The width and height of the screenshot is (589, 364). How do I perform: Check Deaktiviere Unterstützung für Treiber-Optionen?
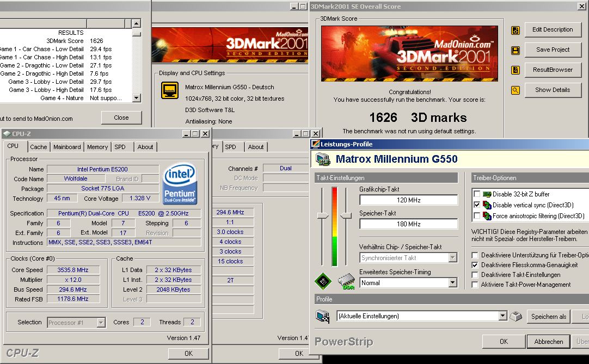point(475,255)
